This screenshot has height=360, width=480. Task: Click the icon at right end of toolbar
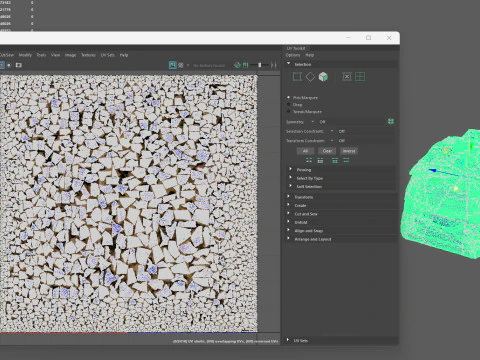coord(274,65)
